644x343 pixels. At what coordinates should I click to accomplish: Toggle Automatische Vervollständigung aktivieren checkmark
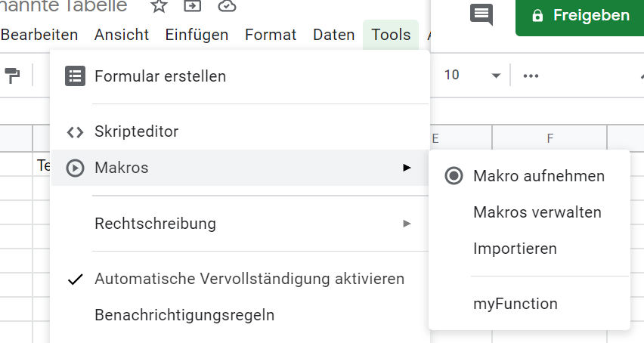(75, 279)
